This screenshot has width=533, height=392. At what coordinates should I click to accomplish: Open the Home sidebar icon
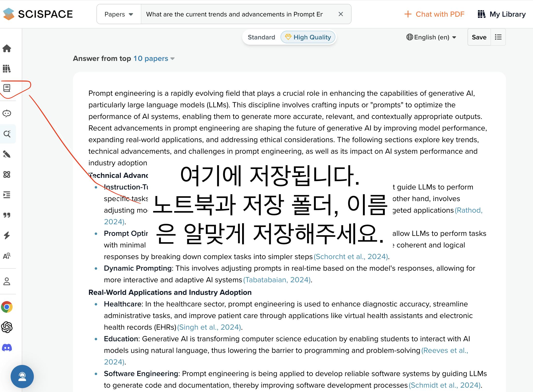pos(7,48)
